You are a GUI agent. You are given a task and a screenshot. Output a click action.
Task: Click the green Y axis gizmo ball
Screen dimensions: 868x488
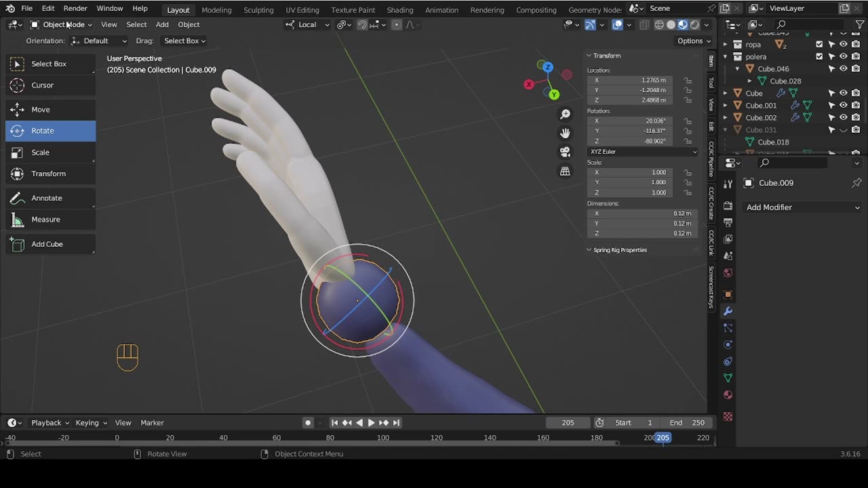coord(554,94)
